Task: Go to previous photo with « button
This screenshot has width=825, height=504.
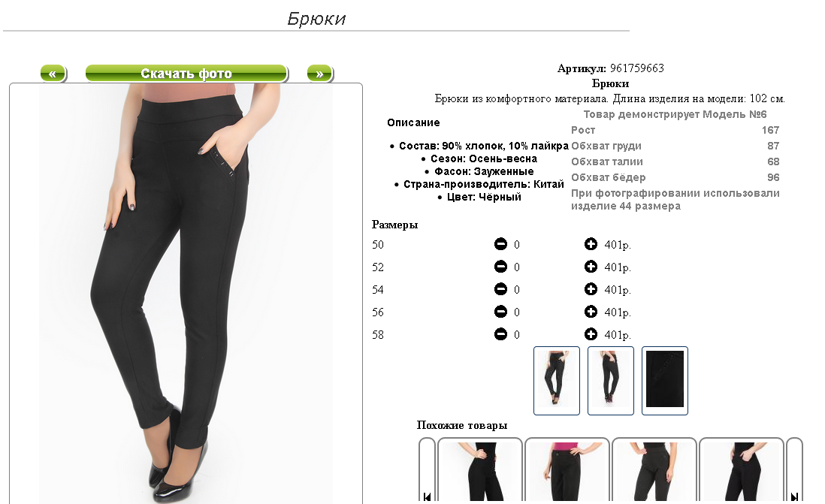Action: (x=53, y=74)
